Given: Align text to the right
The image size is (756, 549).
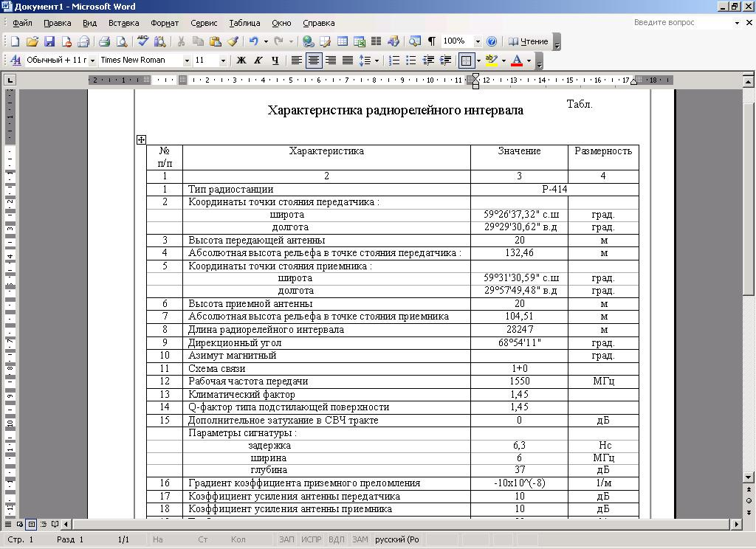Looking at the screenshot, I should point(331,61).
